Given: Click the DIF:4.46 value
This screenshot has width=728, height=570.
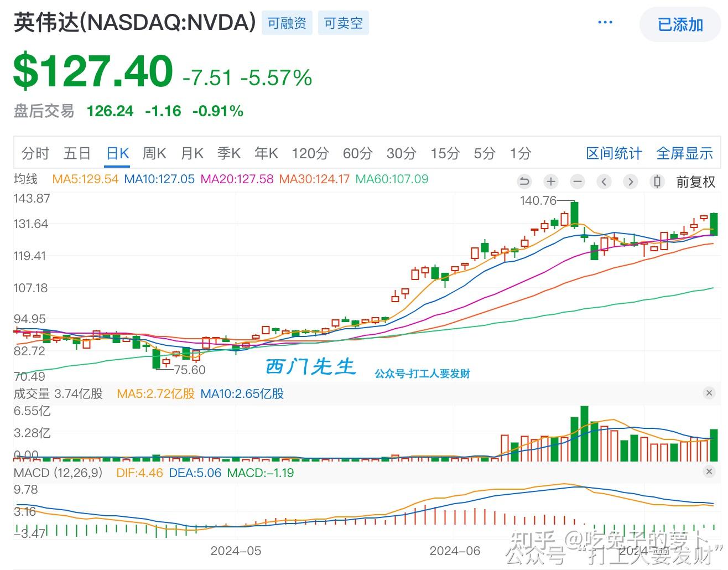Looking at the screenshot, I should point(139,473).
